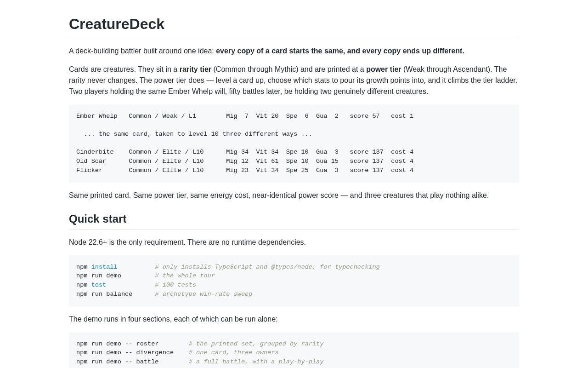This screenshot has width=588, height=368.
Task: Click the comment "# one card, three owners"
Action: pos(234,353)
